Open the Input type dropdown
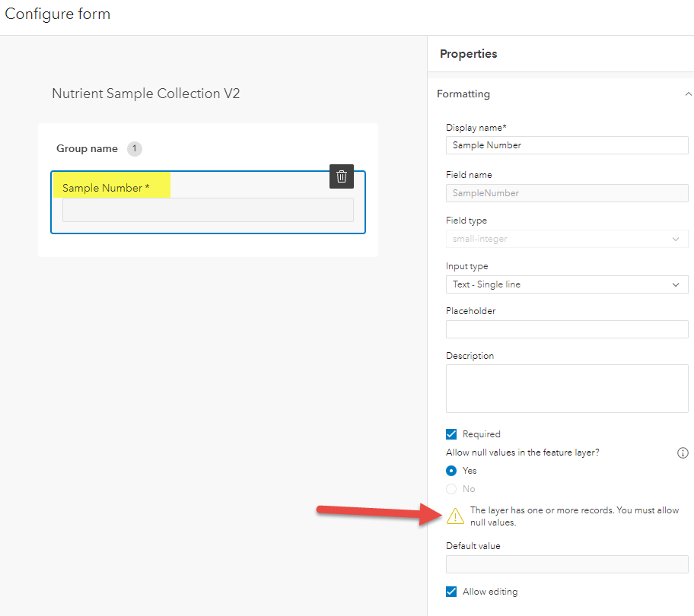The width and height of the screenshot is (694, 616). click(567, 284)
